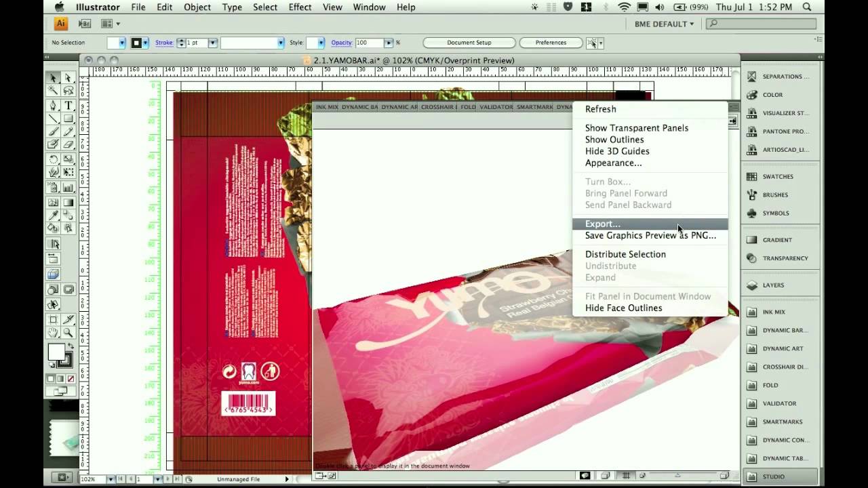
Task: Click the stroke weight stepper arrows
Action: coord(180,43)
